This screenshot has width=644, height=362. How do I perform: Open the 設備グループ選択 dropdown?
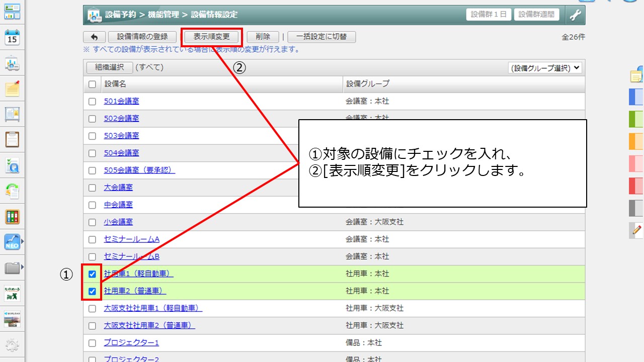(x=545, y=68)
